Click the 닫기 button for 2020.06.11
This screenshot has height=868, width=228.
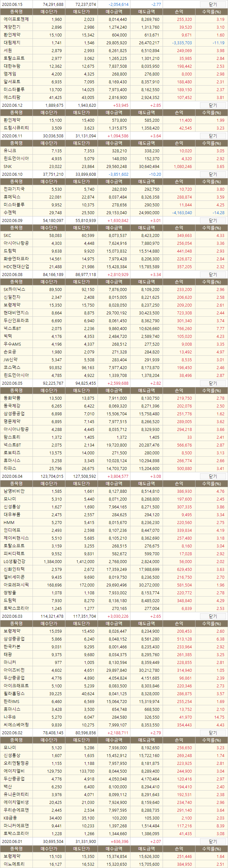tap(213, 136)
